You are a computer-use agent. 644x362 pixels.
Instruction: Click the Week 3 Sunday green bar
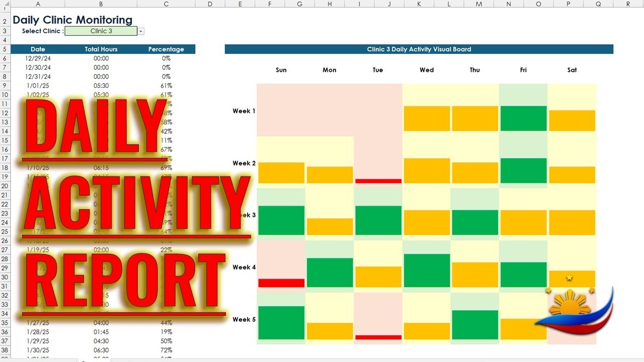point(281,220)
